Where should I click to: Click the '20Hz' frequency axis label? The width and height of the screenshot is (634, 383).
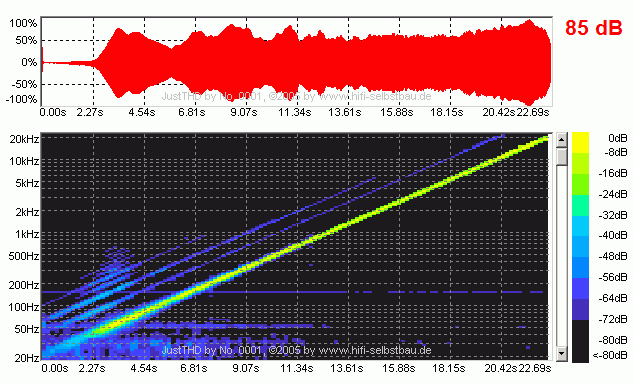coord(27,358)
